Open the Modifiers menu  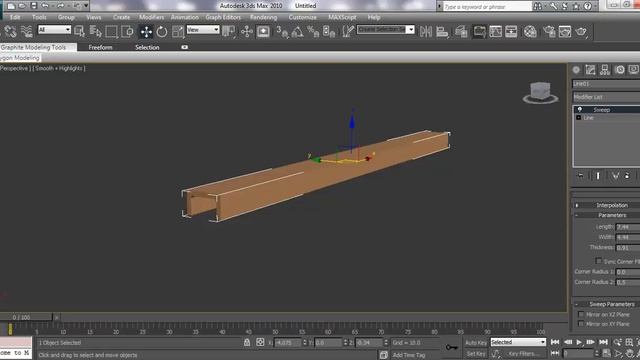151,17
